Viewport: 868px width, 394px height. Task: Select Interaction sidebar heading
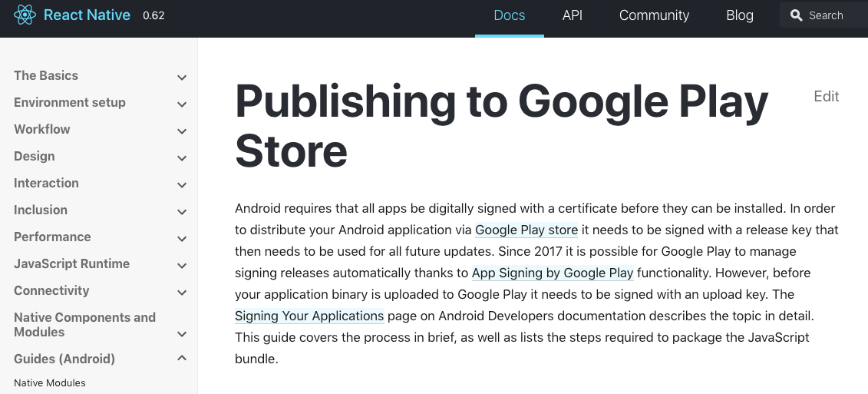46,183
